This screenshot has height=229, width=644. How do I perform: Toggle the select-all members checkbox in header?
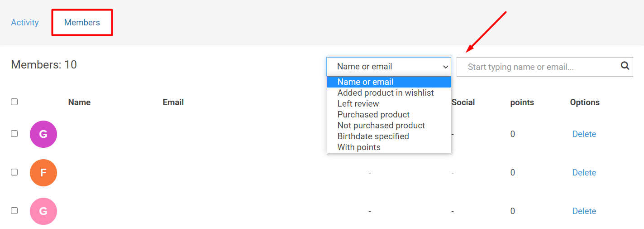pyautogui.click(x=14, y=102)
